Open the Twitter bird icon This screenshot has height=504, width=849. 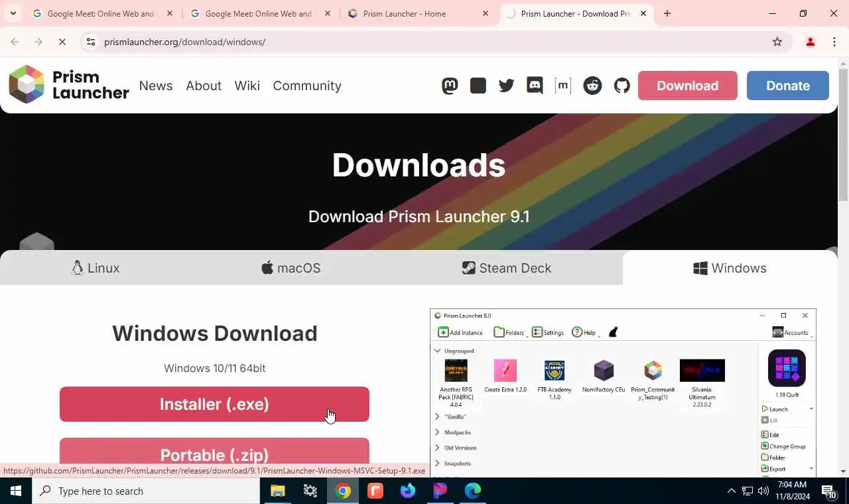[507, 86]
